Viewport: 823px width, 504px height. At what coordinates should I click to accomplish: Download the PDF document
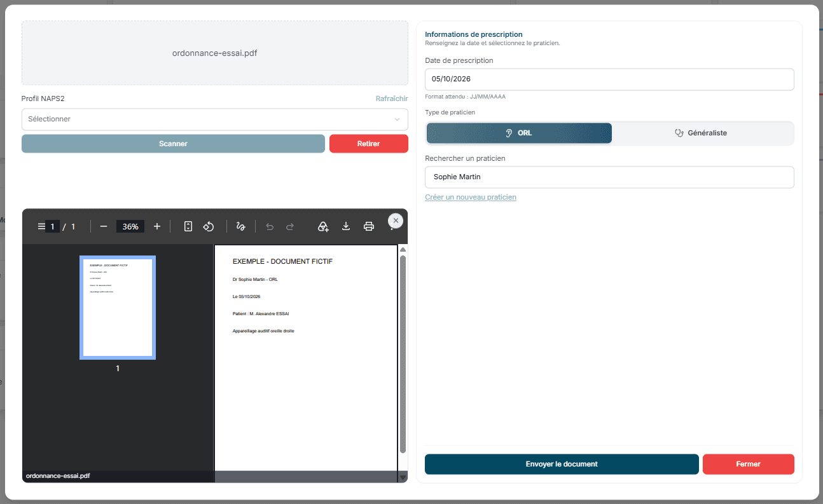point(346,226)
